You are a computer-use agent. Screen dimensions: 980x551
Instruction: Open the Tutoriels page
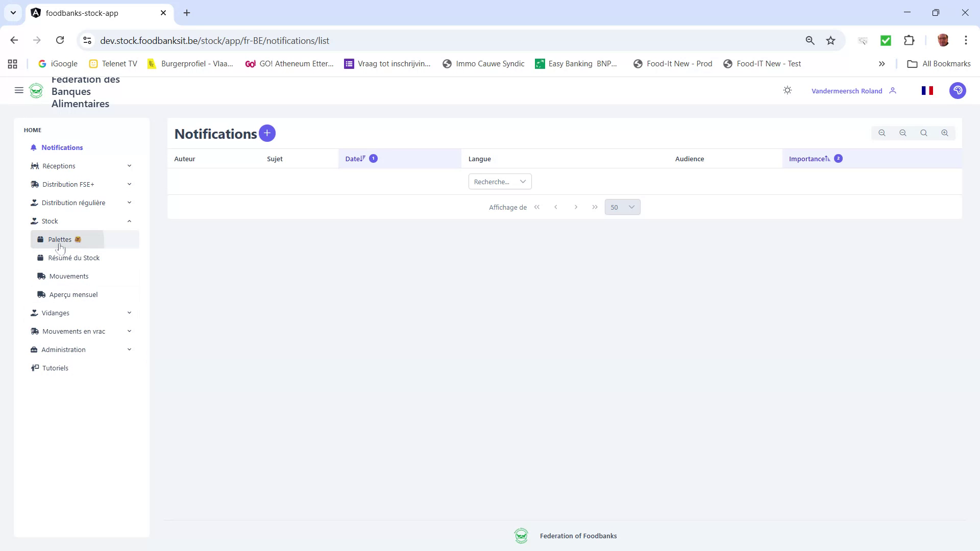click(x=55, y=367)
